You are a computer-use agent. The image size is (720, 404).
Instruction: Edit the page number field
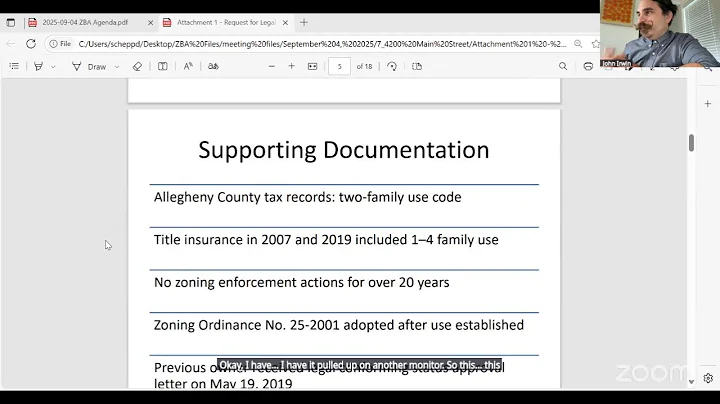pos(339,67)
